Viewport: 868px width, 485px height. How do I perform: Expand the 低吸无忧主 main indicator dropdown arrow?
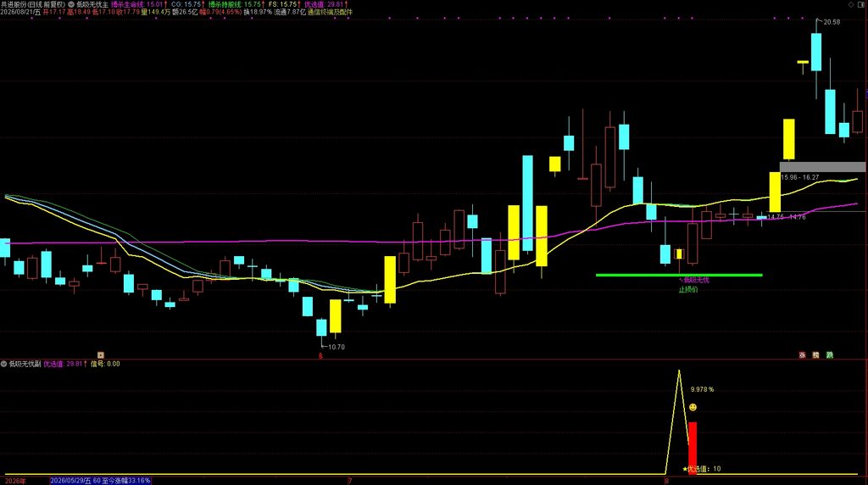[x=71, y=4]
